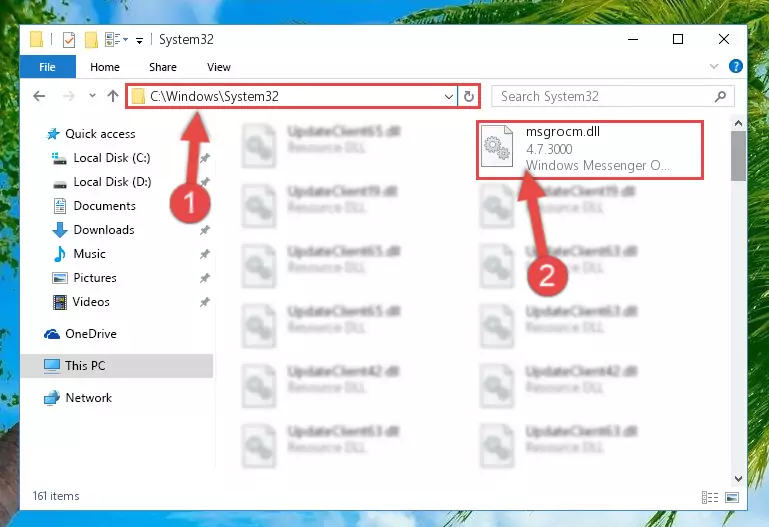Screen dimensions: 769x527
Task: Select Quick access in navigation pane
Action: [100, 134]
